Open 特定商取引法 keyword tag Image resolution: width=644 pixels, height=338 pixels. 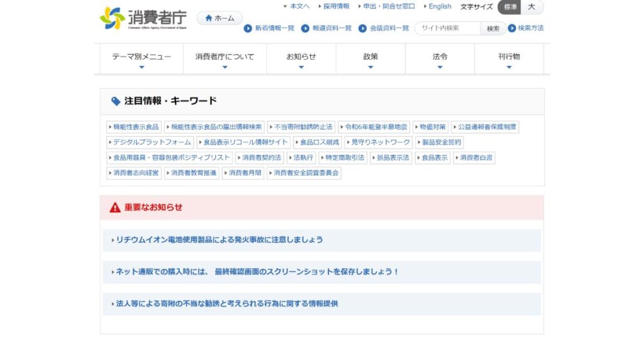[343, 158]
